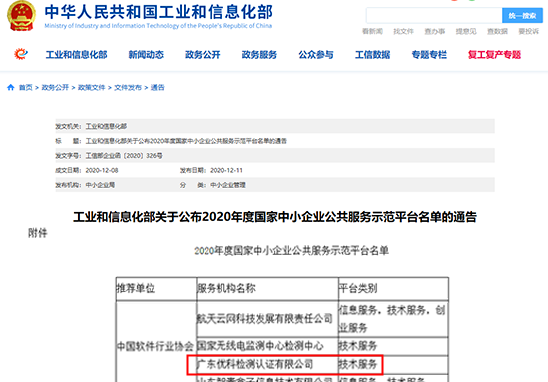Click the national emblem logo
Screen dimensions: 548x382
point(21,16)
